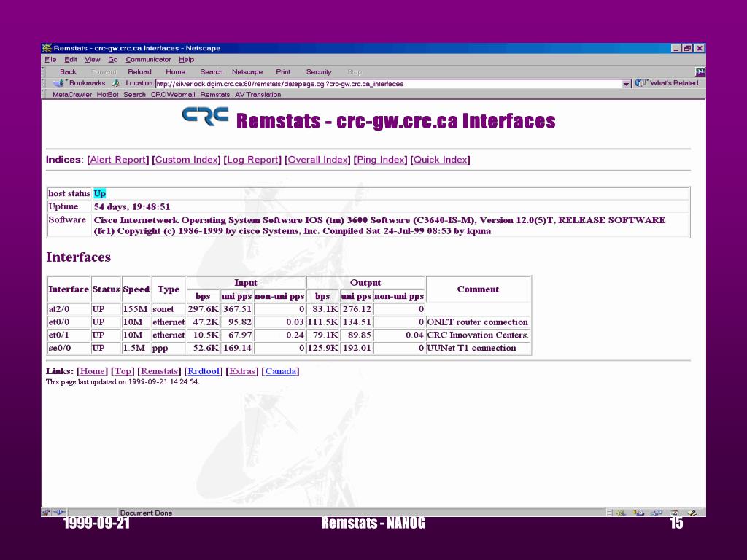
Task: Open the Search bookmark in personal toolbar
Action: 134,94
